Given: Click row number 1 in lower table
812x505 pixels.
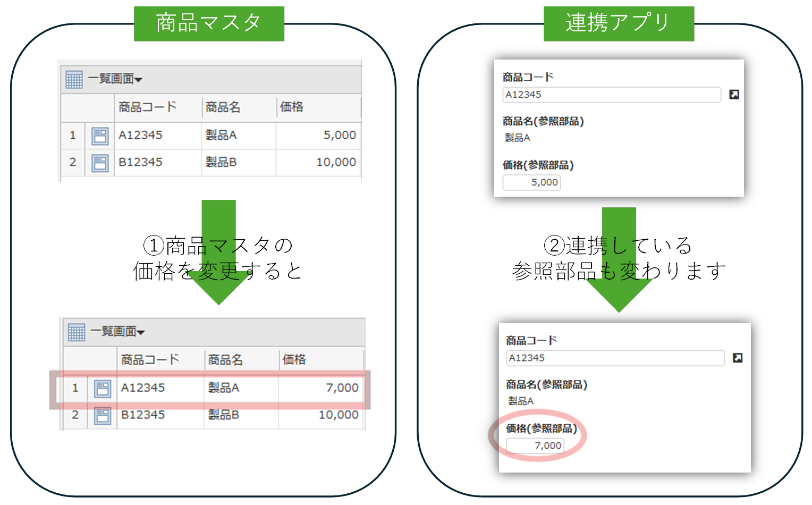Looking at the screenshot, I should (75, 388).
